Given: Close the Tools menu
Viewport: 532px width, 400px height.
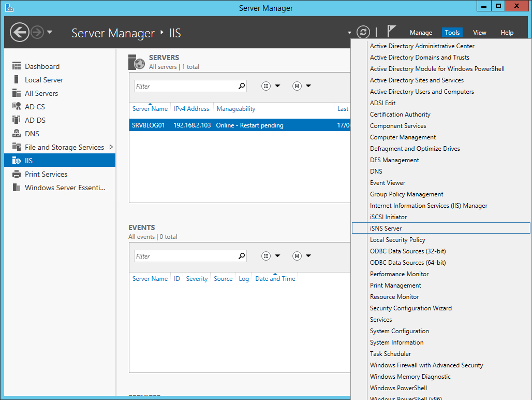Looking at the screenshot, I should point(452,33).
